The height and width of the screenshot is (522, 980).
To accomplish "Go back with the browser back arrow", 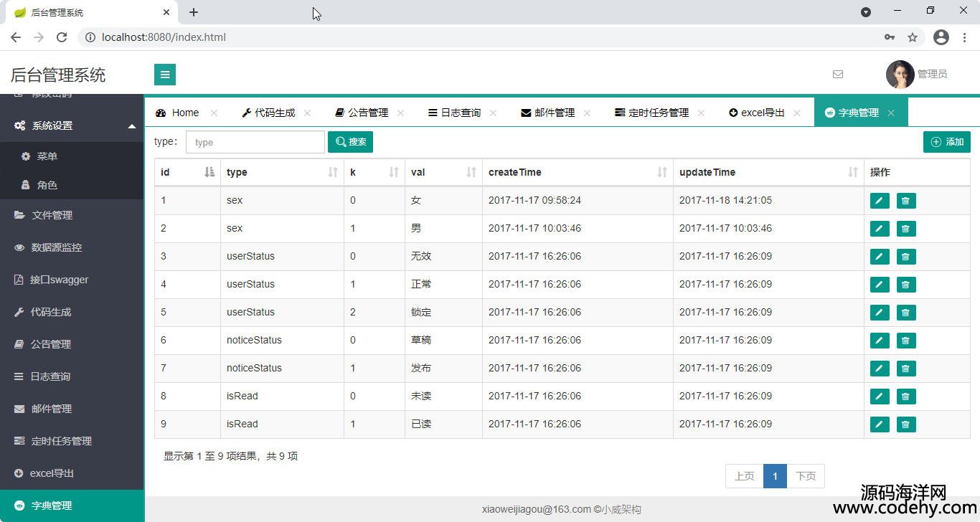I will pyautogui.click(x=16, y=37).
